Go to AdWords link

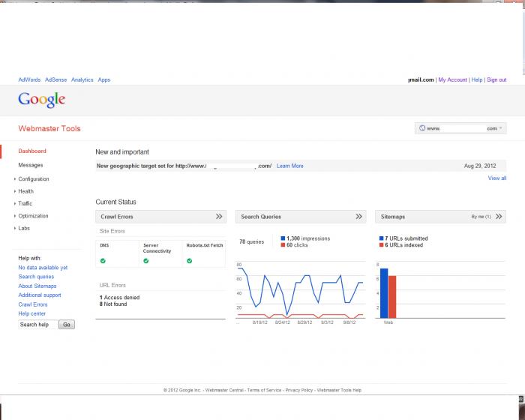[29, 79]
